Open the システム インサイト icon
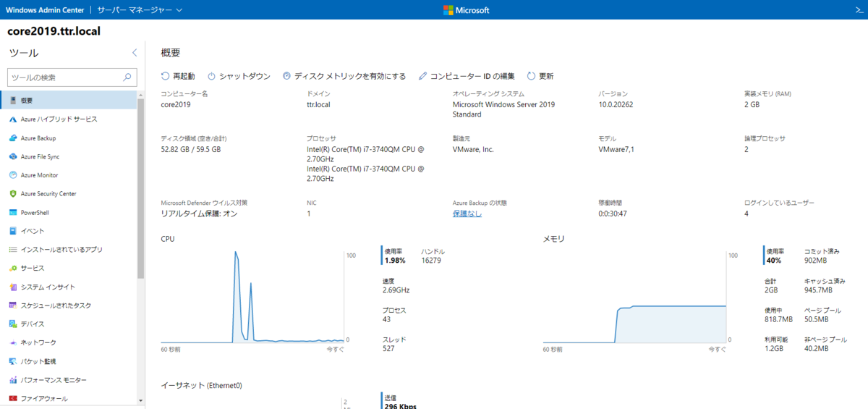The image size is (868, 409). tap(13, 287)
